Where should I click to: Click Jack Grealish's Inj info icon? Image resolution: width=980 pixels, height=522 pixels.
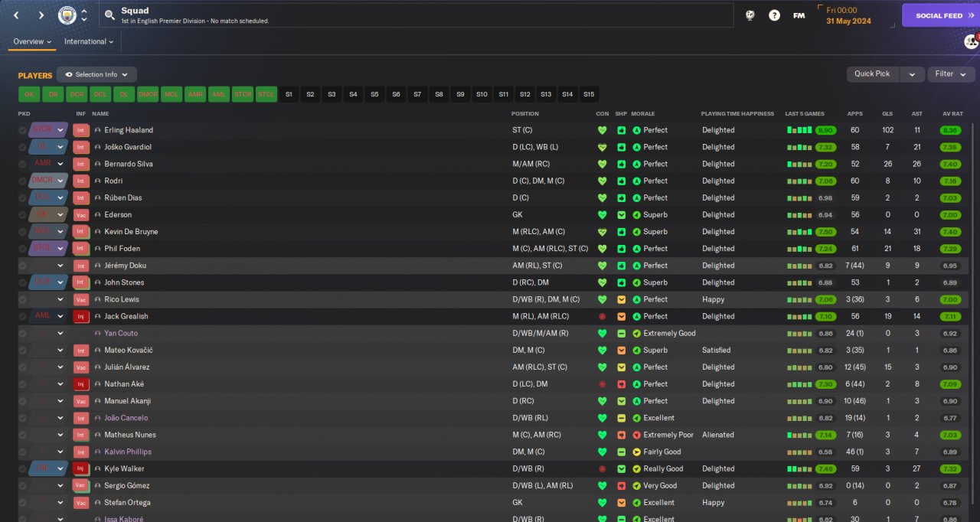coord(80,316)
